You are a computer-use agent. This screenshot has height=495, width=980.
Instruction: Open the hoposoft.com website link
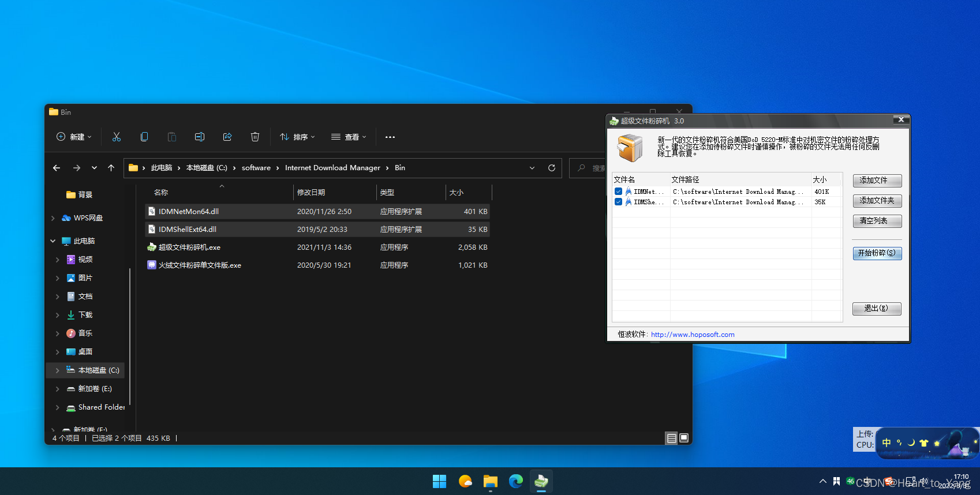pos(693,335)
